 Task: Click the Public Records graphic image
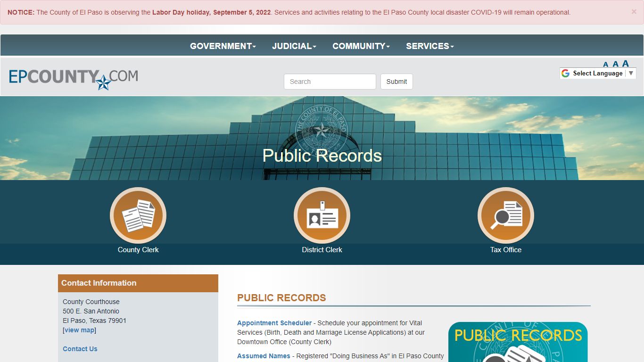tap(518, 342)
